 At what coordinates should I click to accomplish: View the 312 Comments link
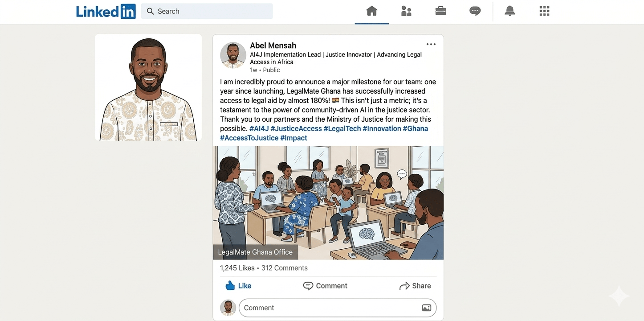pyautogui.click(x=284, y=268)
